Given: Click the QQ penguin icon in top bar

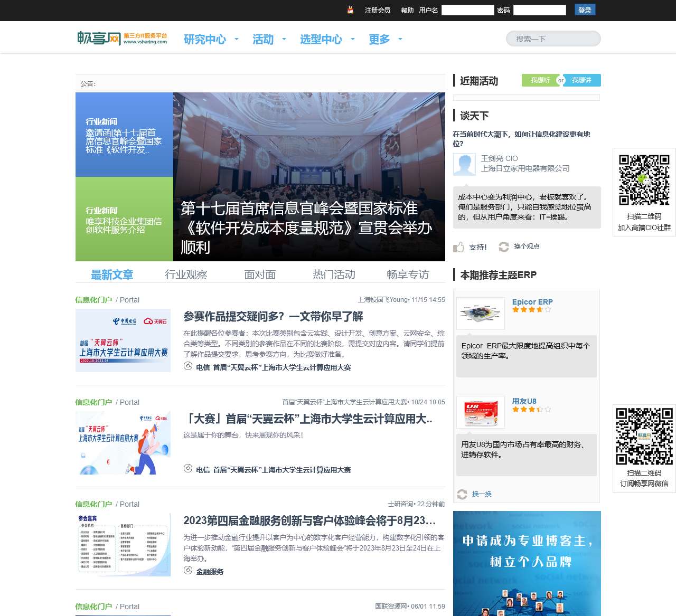Looking at the screenshot, I should pyautogui.click(x=350, y=10).
